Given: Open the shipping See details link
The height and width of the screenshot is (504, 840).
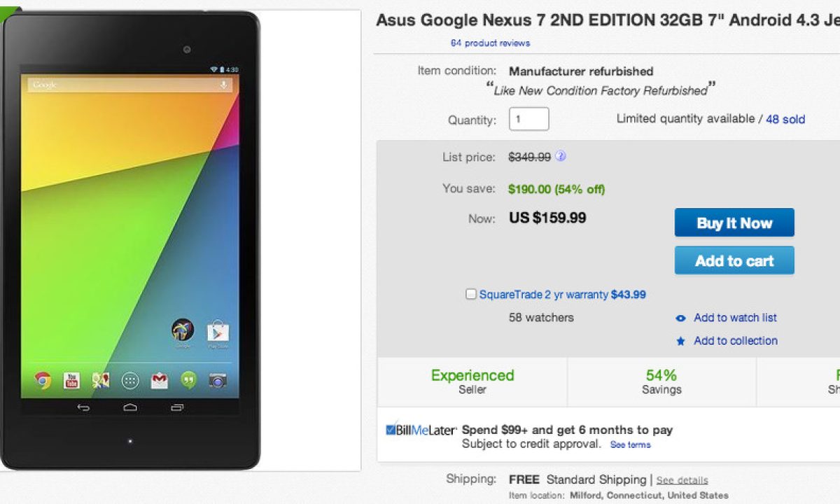Looking at the screenshot, I should (682, 480).
